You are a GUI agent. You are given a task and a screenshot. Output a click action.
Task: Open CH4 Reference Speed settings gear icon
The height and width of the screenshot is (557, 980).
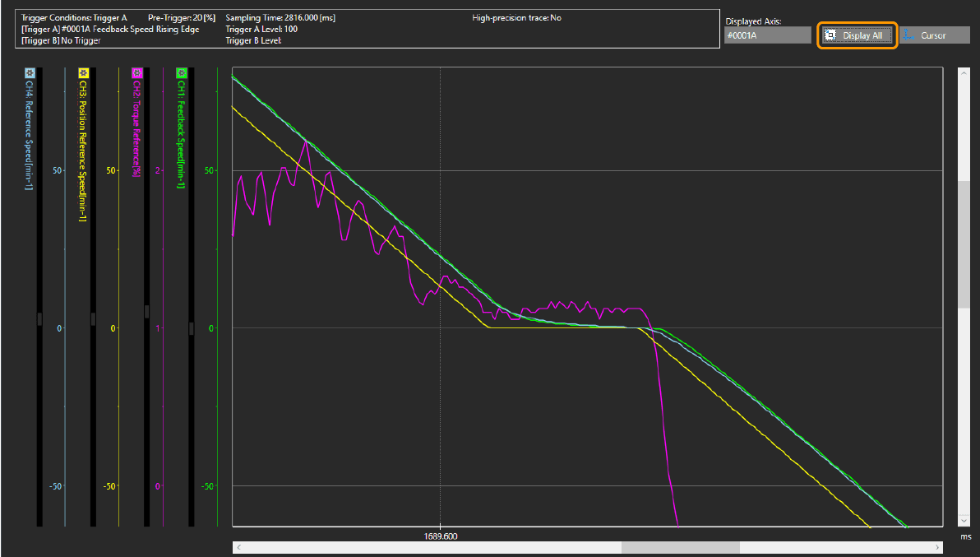click(x=30, y=73)
